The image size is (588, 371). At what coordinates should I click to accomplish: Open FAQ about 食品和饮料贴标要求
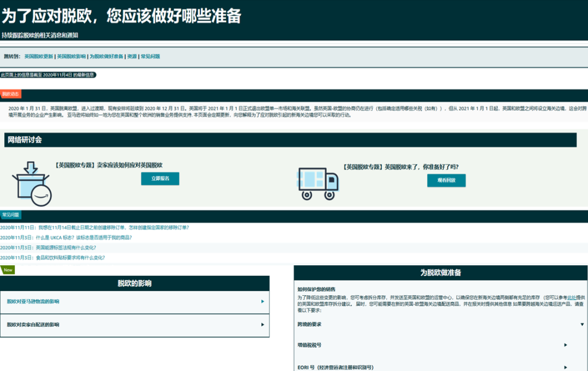point(52,258)
